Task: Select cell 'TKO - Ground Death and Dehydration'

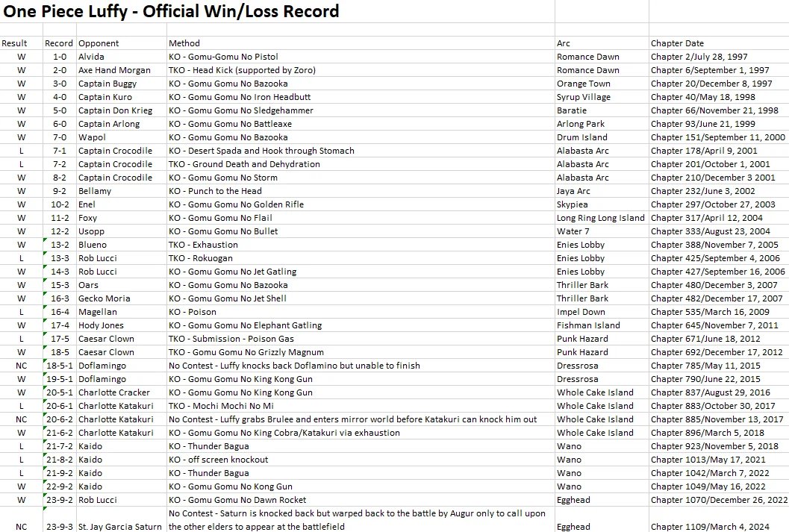Action: pos(361,164)
